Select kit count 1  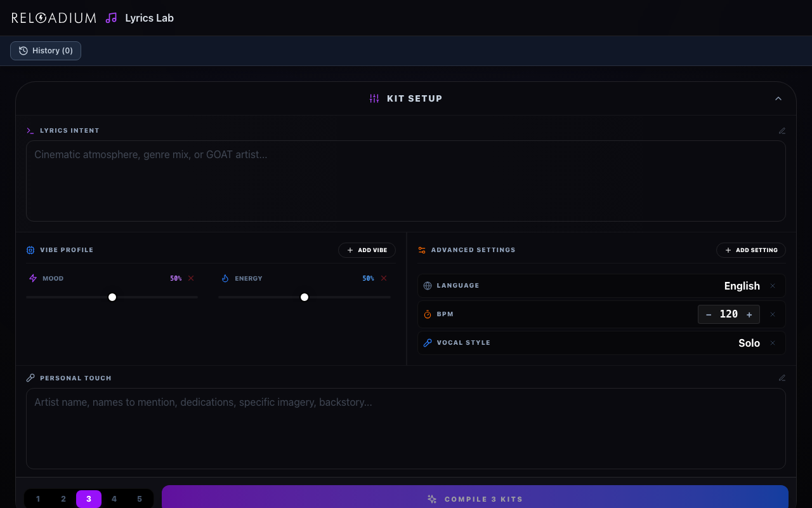38,499
